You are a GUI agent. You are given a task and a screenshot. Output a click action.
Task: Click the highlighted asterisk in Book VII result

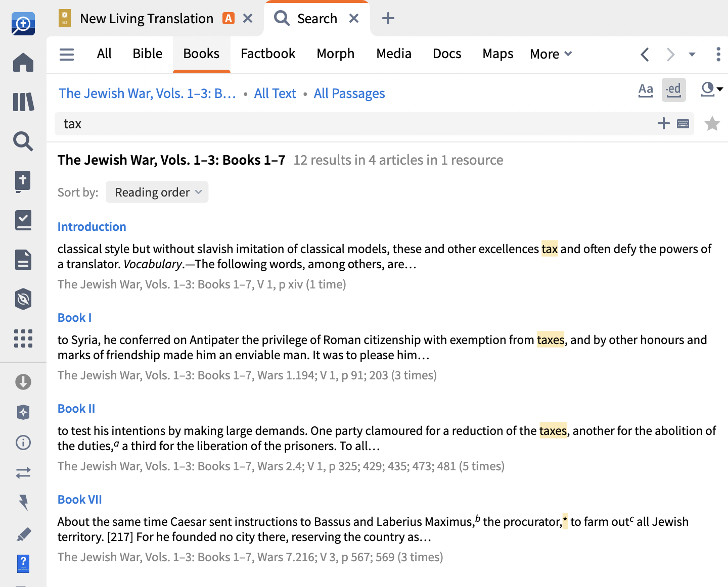click(x=565, y=521)
